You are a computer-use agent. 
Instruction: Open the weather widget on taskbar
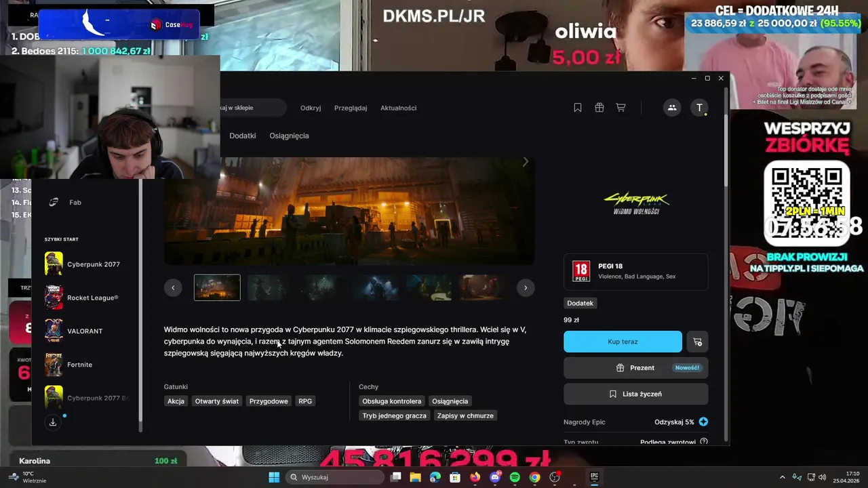(28, 477)
